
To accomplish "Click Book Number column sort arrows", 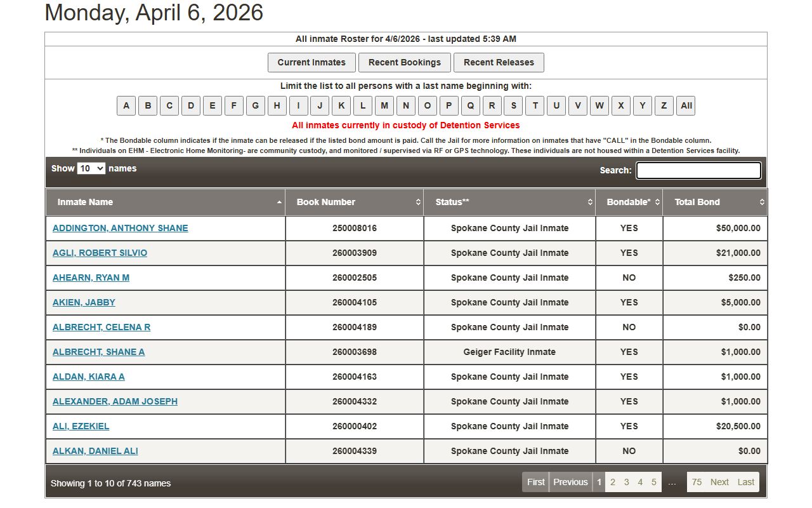I will pos(418,202).
